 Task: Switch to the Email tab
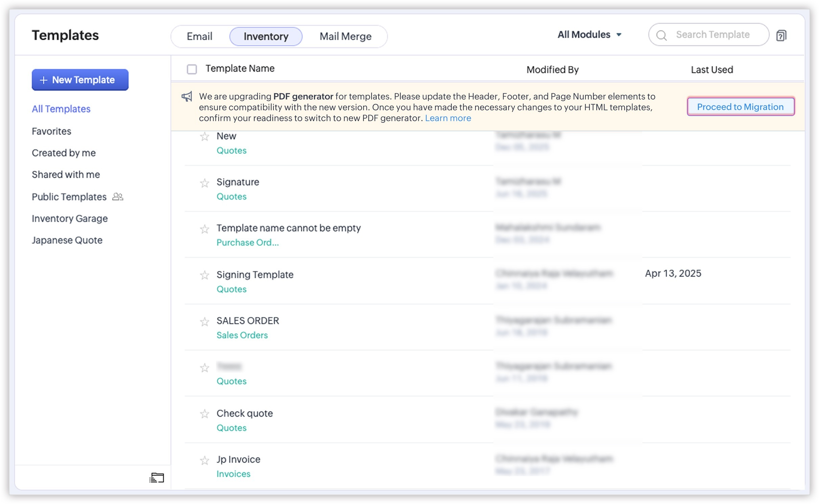[x=199, y=36]
